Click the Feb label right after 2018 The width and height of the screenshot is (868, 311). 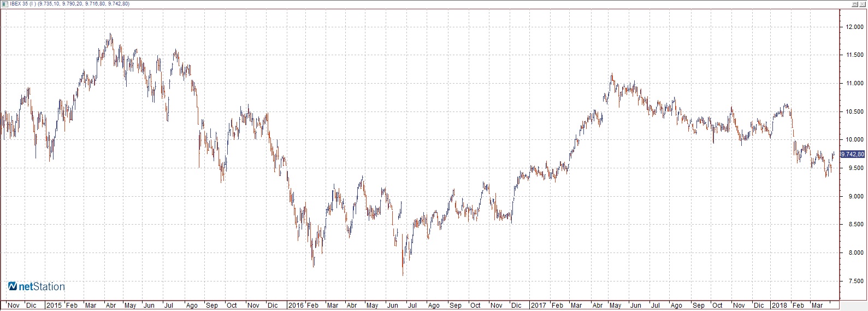(798, 306)
